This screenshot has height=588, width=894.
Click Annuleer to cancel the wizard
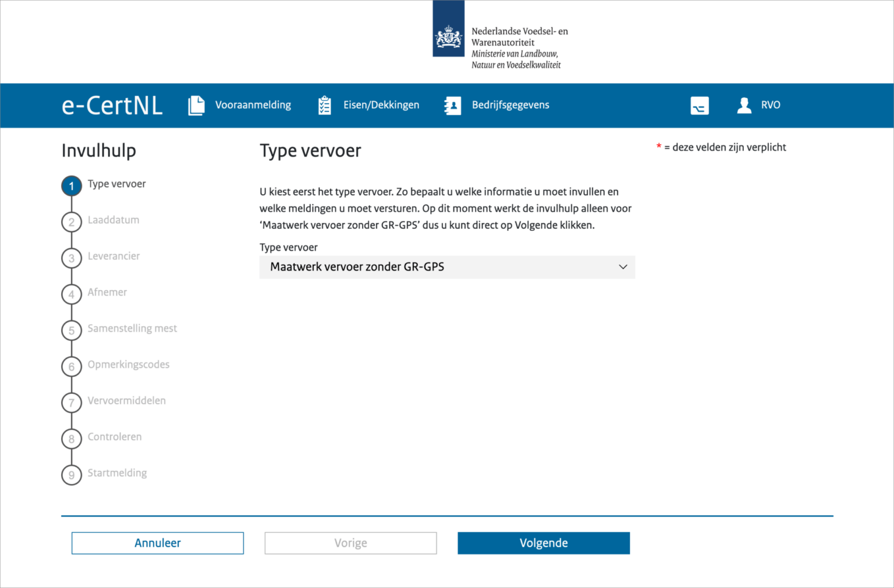point(157,543)
